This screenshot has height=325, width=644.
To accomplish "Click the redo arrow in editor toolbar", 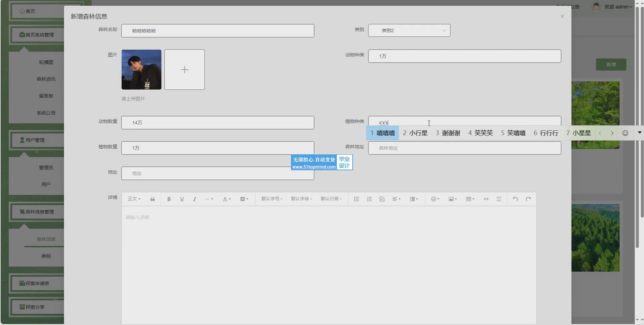I will [x=528, y=199].
